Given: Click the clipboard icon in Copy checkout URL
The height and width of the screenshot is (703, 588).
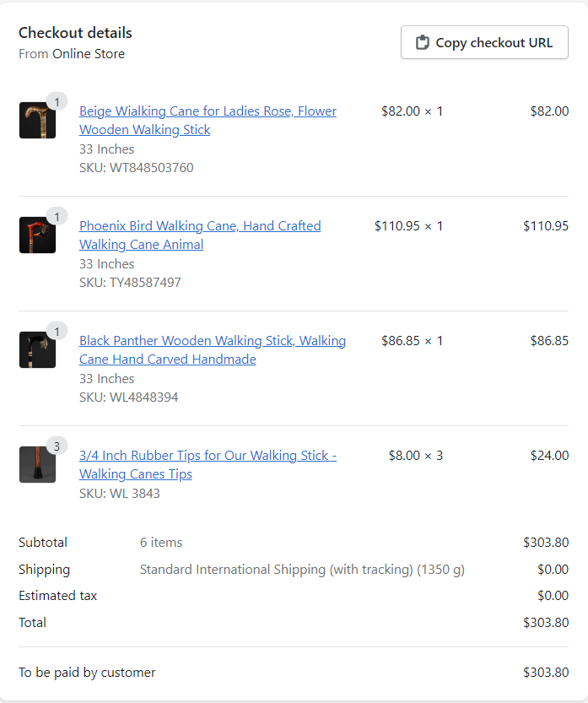Looking at the screenshot, I should 423,42.
